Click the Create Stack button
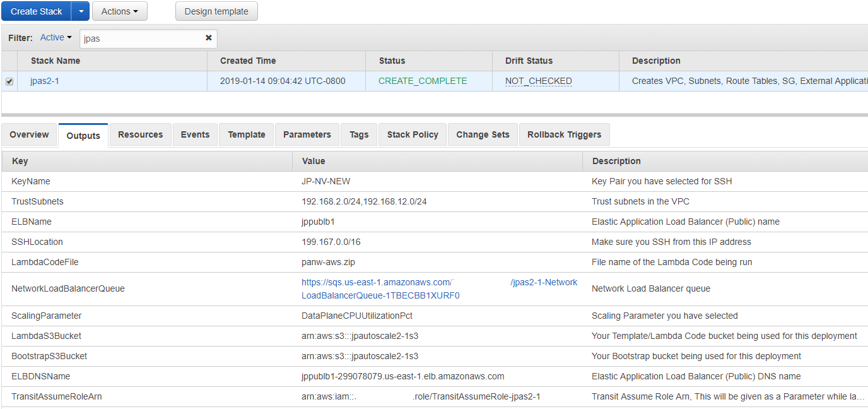The image size is (868, 409). click(37, 11)
